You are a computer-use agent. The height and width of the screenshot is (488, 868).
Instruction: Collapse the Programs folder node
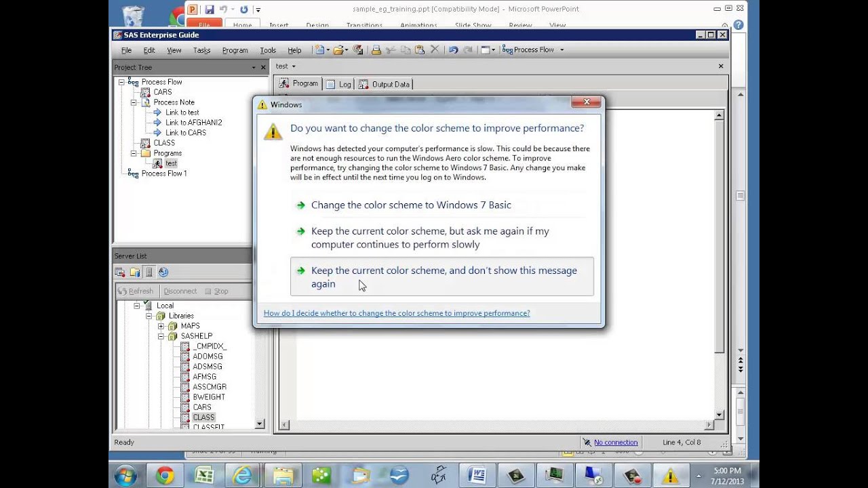click(134, 153)
